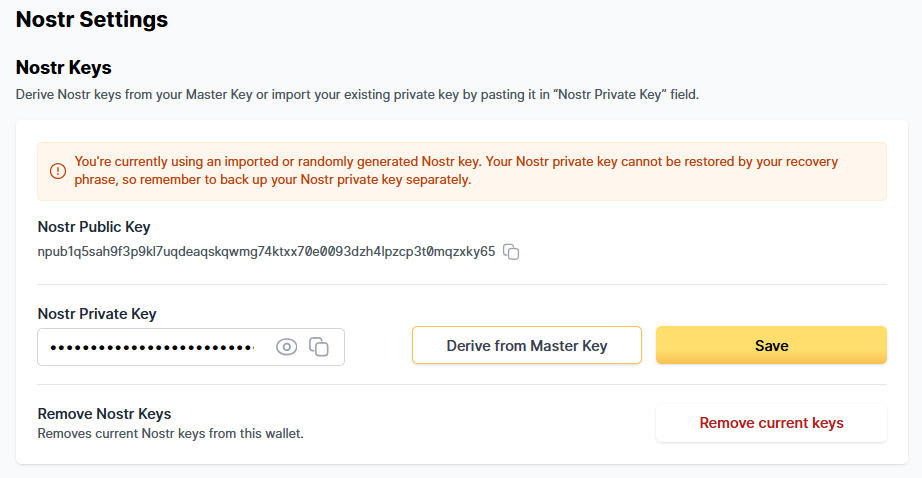
Task: Copy the Nostr private key
Action: [x=319, y=347]
